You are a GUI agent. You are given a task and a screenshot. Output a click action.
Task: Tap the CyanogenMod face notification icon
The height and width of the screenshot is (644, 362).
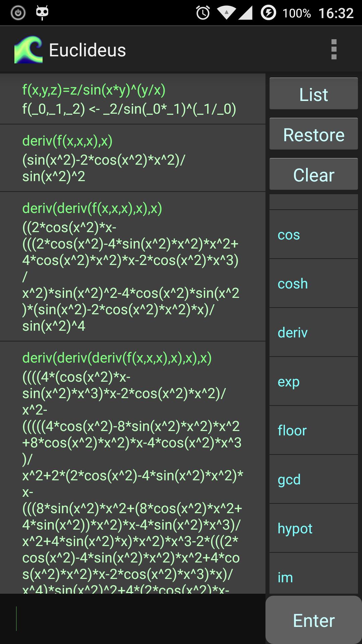pos(42,13)
